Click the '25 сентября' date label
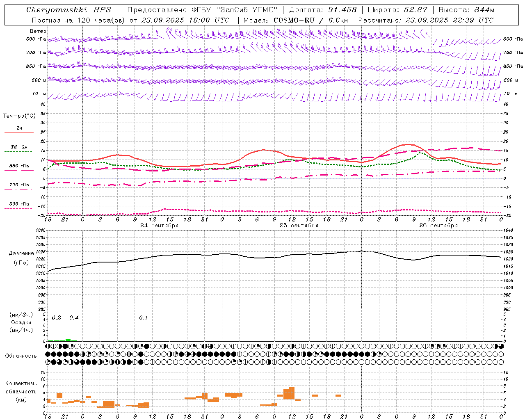The width and height of the screenshot is (525, 420). pyautogui.click(x=299, y=226)
